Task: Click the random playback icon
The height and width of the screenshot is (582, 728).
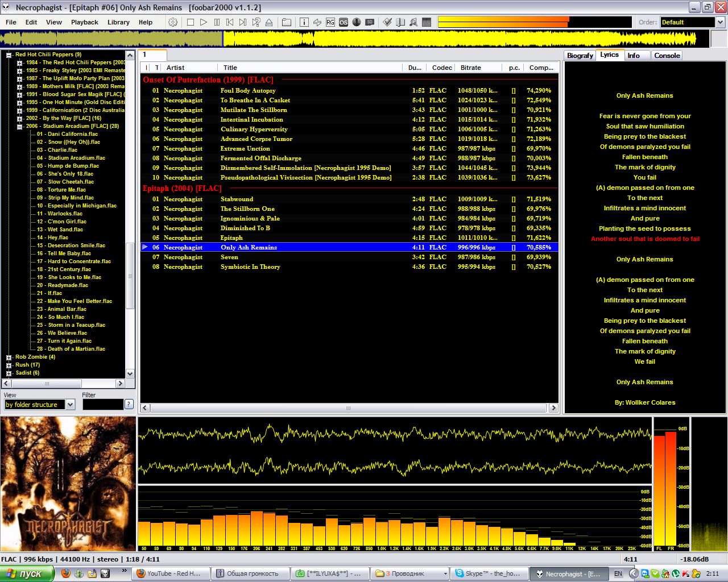Action: (x=256, y=22)
